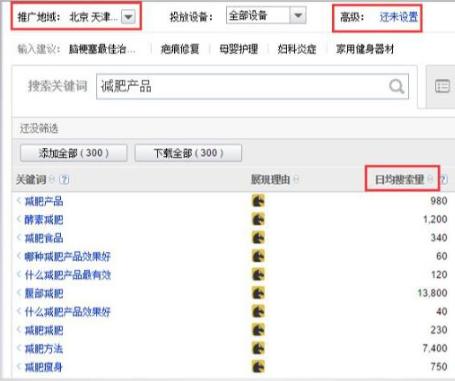
Task: Click the 750 daily search value
Action: (x=439, y=367)
